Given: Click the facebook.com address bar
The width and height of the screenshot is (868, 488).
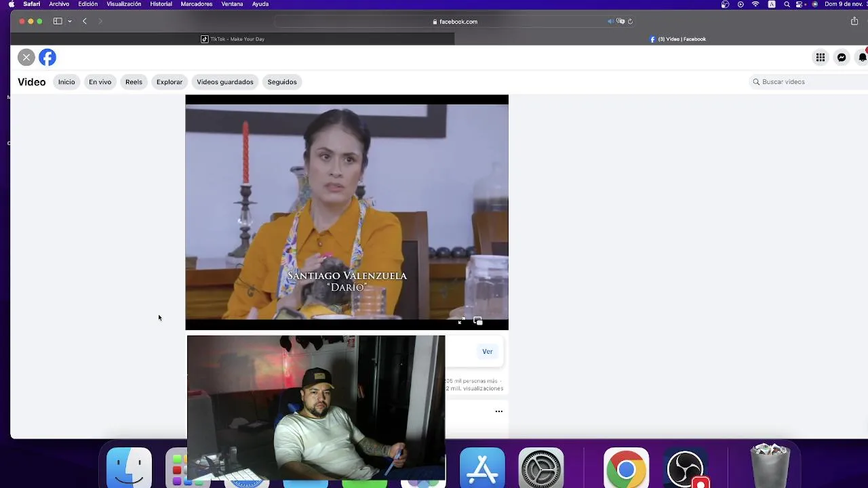Looking at the screenshot, I should click(x=455, y=22).
